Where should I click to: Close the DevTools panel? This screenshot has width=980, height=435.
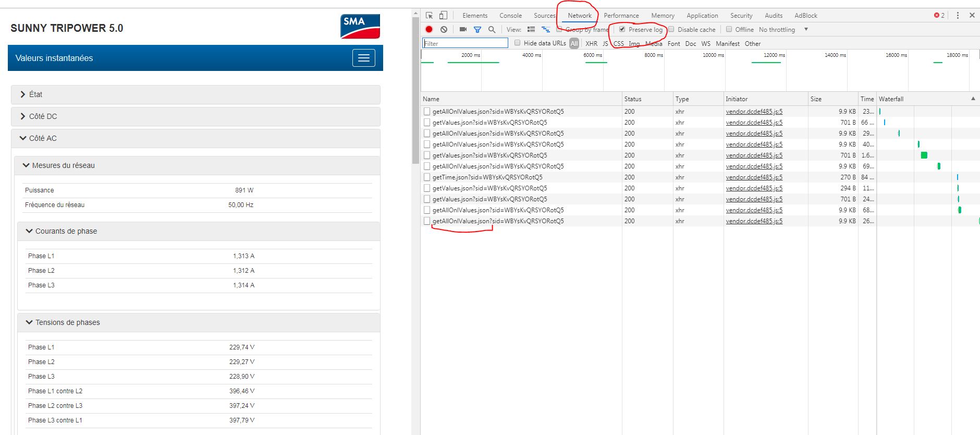pos(972,16)
